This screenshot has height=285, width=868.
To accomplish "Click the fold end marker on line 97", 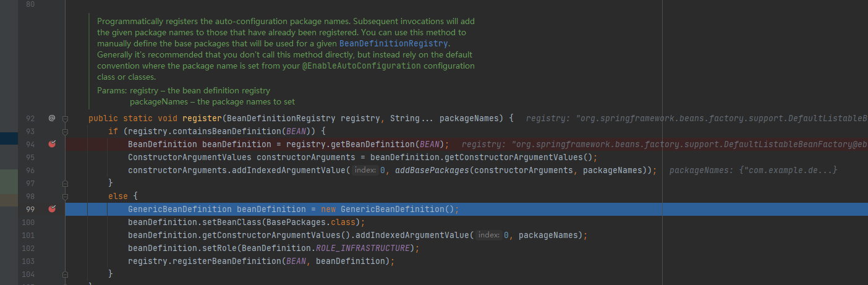I will click(x=65, y=183).
